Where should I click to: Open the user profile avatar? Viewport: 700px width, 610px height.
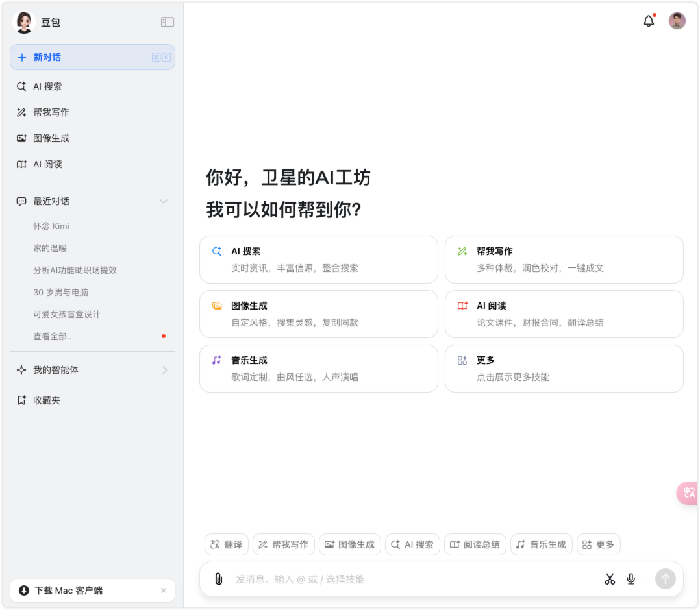677,21
